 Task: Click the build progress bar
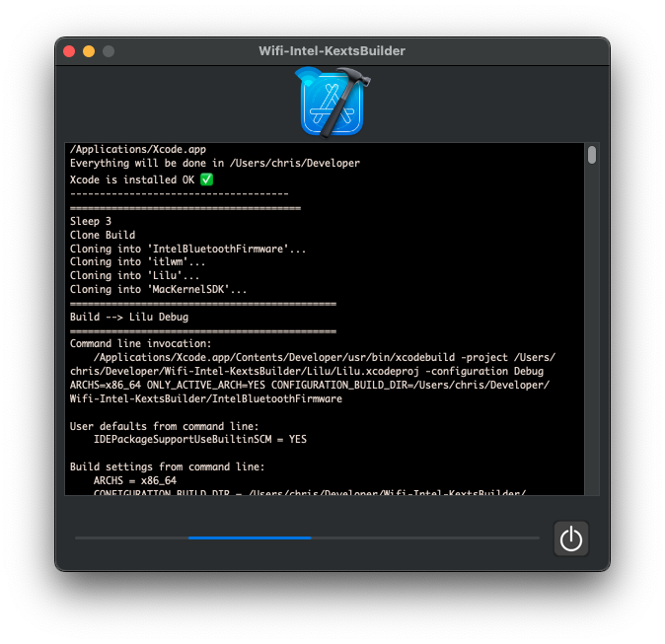[x=307, y=537]
